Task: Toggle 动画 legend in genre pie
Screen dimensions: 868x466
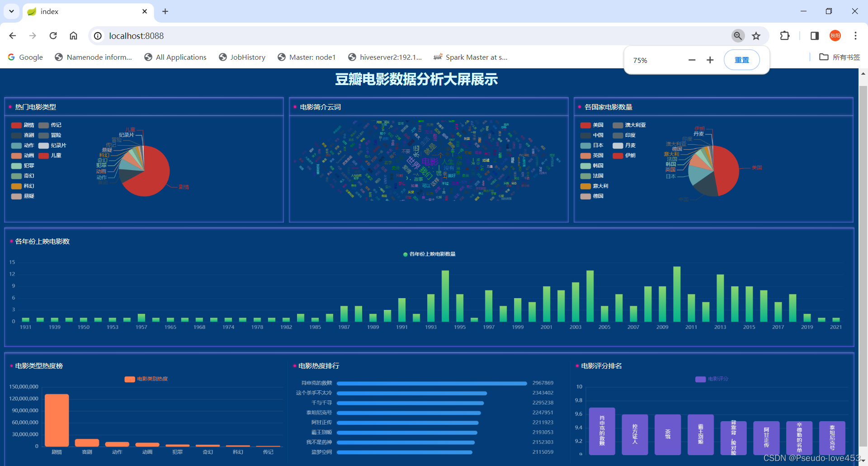Action: point(23,156)
